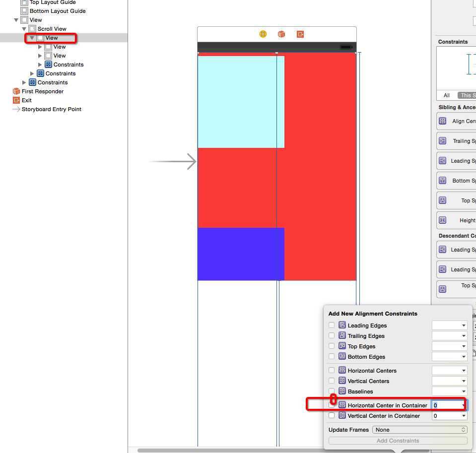
Task: Select Trailing Space constraint in inspector
Action: pyautogui.click(x=456, y=141)
